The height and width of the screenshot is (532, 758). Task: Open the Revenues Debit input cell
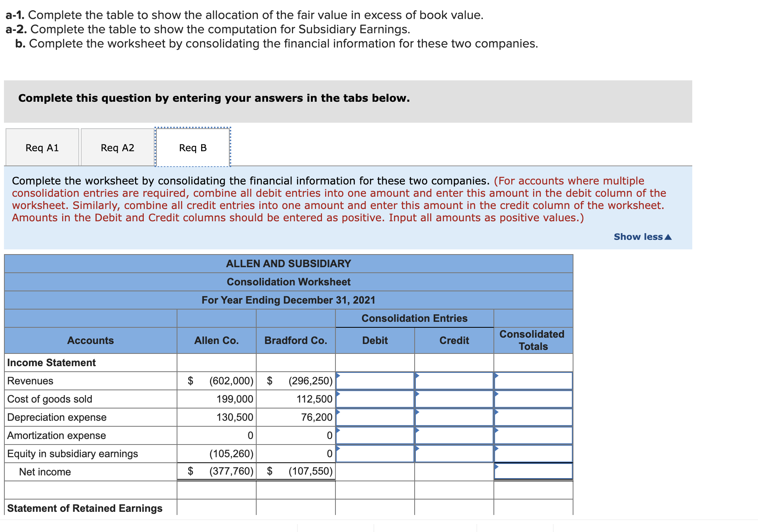coord(375,381)
